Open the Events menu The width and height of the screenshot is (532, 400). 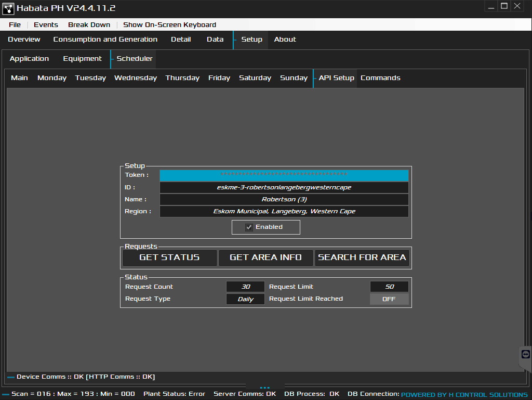click(x=46, y=25)
